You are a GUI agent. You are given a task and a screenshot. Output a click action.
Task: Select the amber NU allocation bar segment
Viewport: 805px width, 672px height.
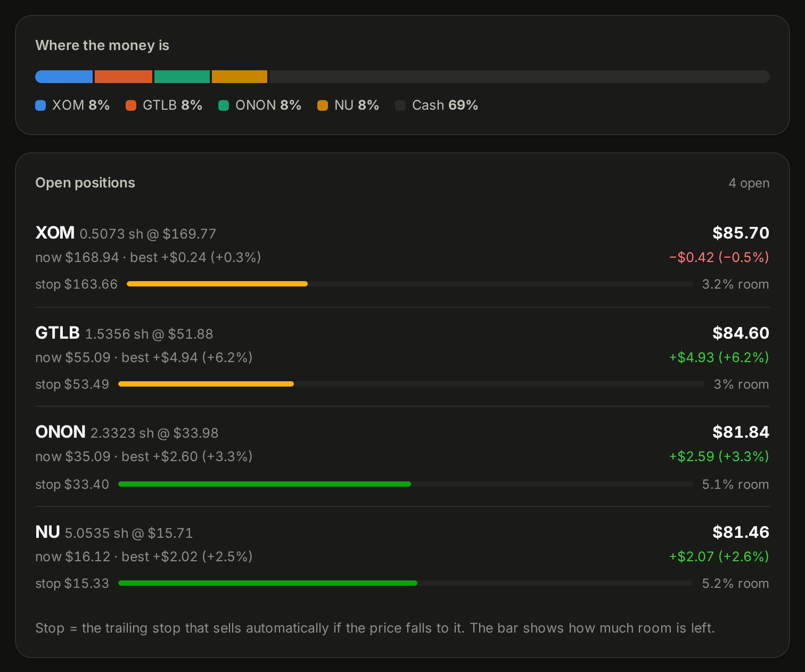point(240,77)
